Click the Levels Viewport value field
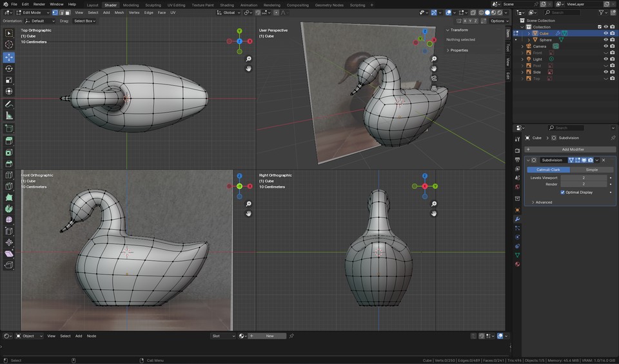The height and width of the screenshot is (364, 619). [x=584, y=177]
